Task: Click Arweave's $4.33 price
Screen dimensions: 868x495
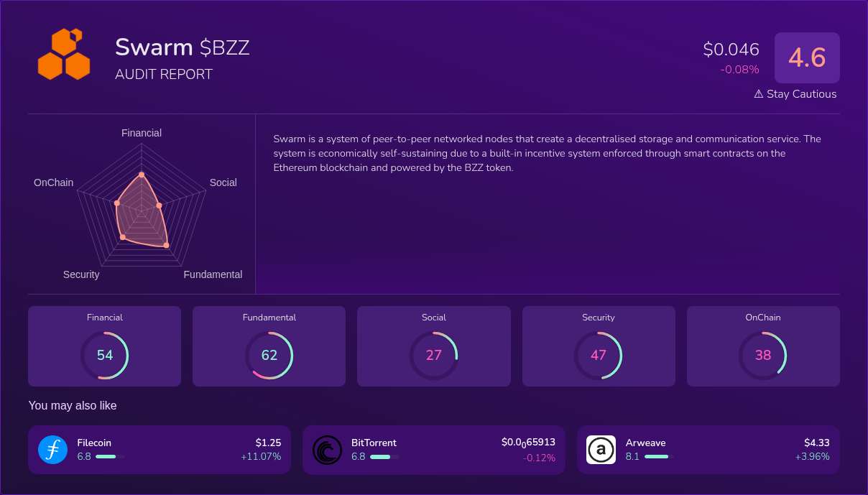Action: coord(817,443)
